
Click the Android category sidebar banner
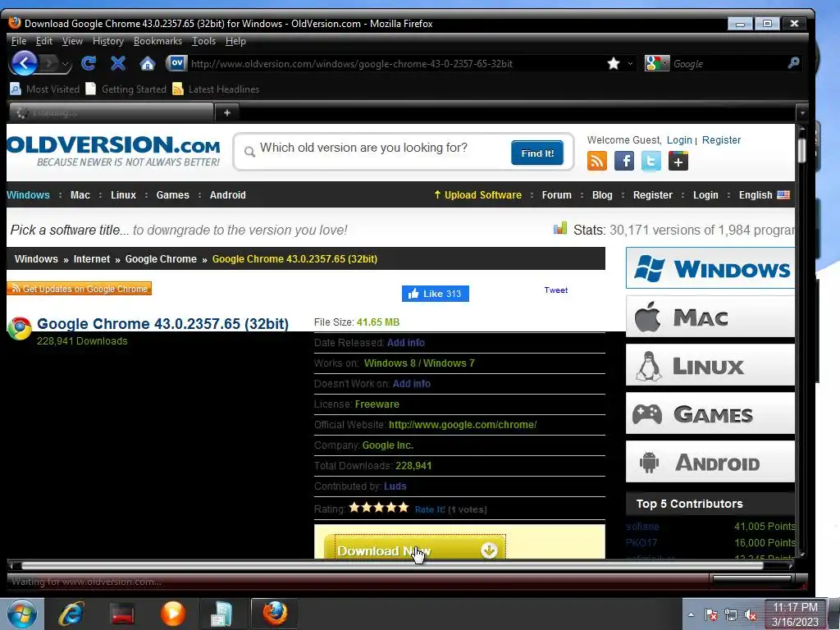point(710,462)
